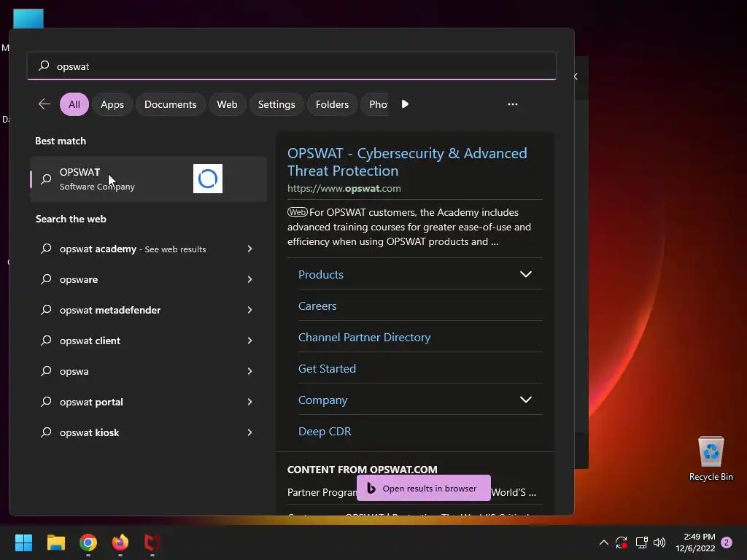Viewport: 747px width, 560px height.
Task: Expand arrow for opswat kiosk suggestion
Action: point(249,432)
